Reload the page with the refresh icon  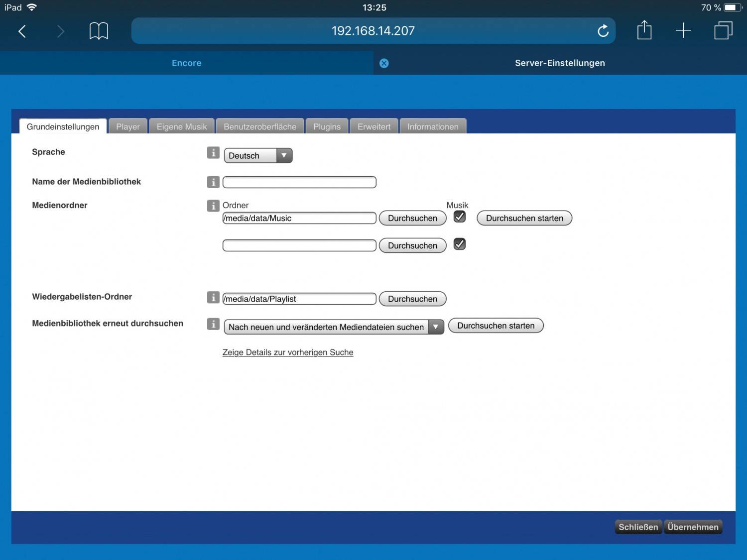click(603, 31)
